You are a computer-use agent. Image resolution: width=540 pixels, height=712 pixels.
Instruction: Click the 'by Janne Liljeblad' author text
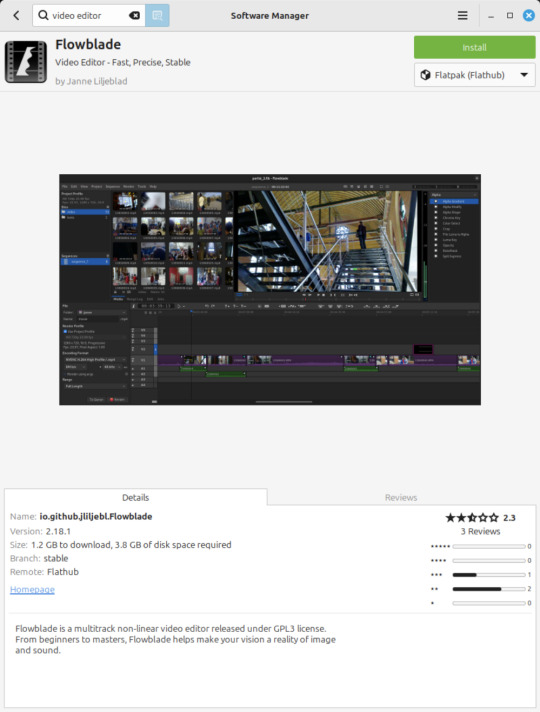(91, 81)
